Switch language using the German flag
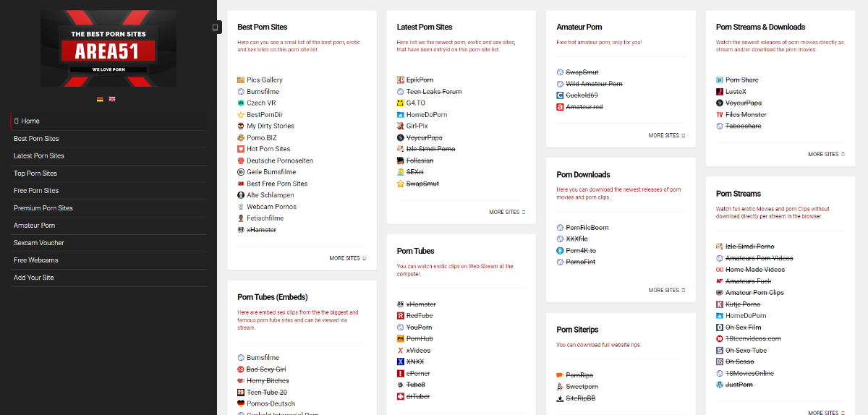 tap(100, 99)
